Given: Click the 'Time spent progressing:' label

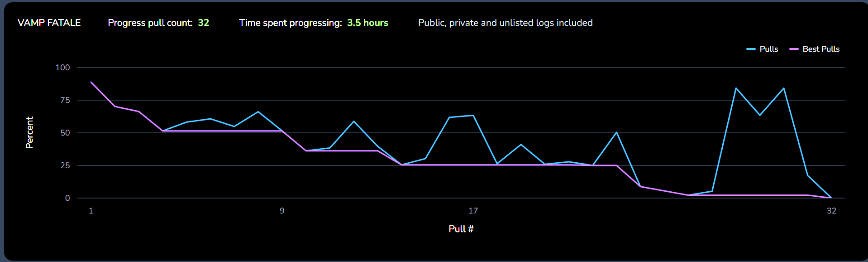Looking at the screenshot, I should coord(291,23).
